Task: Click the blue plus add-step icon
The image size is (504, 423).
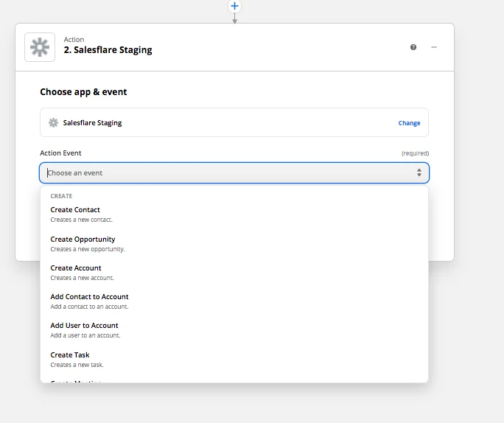Action: [234, 6]
